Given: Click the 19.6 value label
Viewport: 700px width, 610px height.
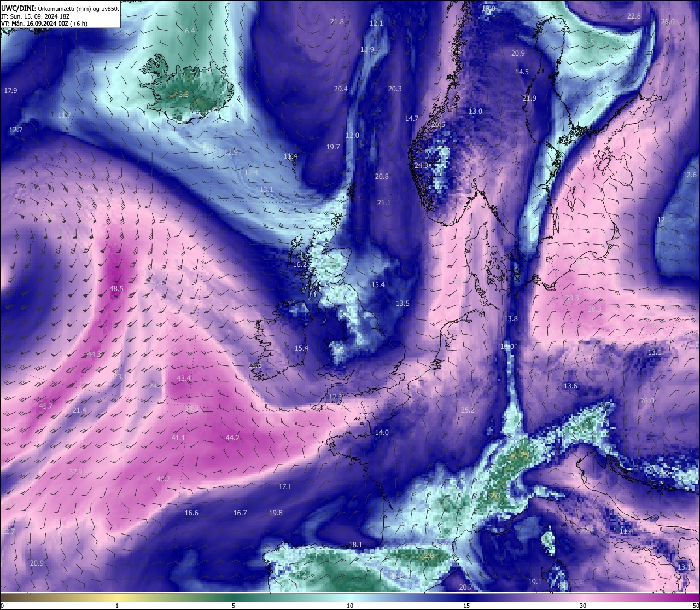Looking at the screenshot, I should coord(255,365).
